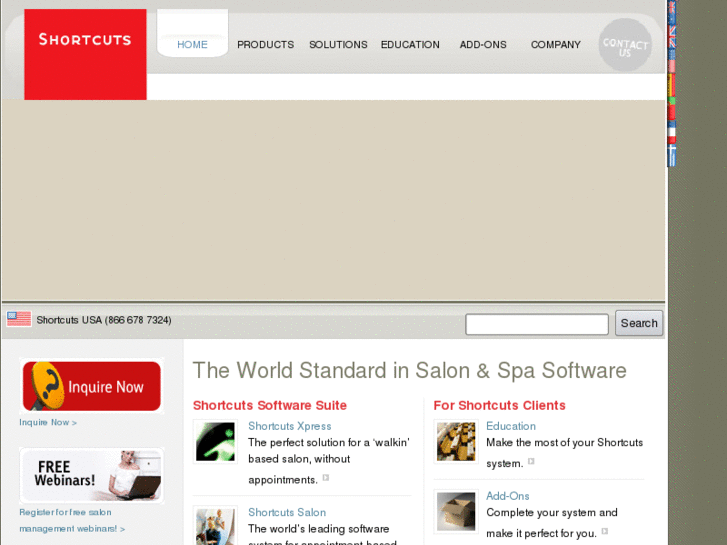
Task: Open the Education link
Action: coord(511,426)
